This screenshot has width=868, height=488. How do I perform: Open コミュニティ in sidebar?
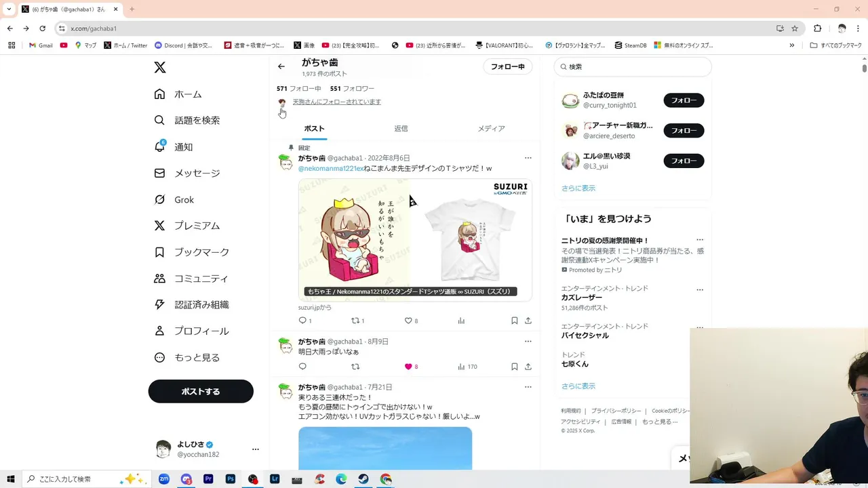191,279
